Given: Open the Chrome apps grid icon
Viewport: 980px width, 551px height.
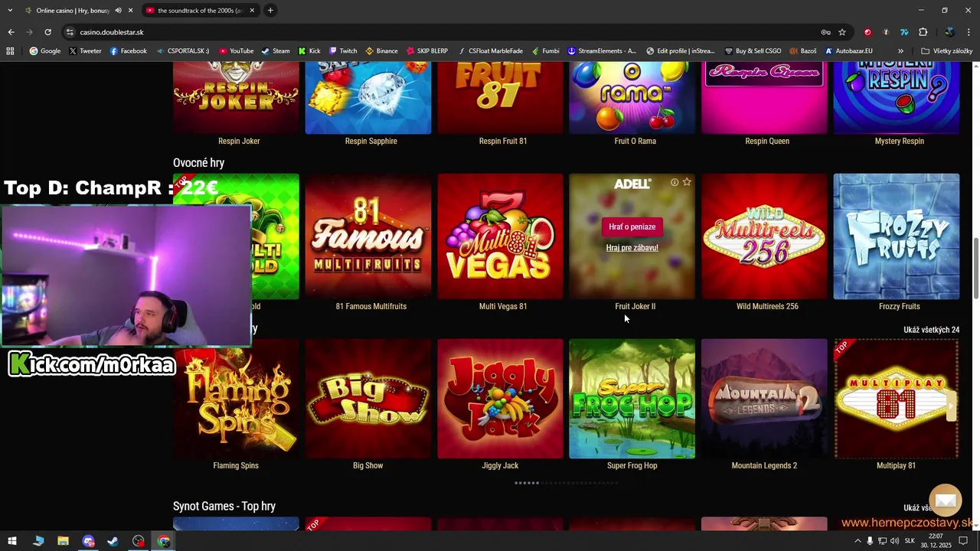Looking at the screenshot, I should click(10, 51).
